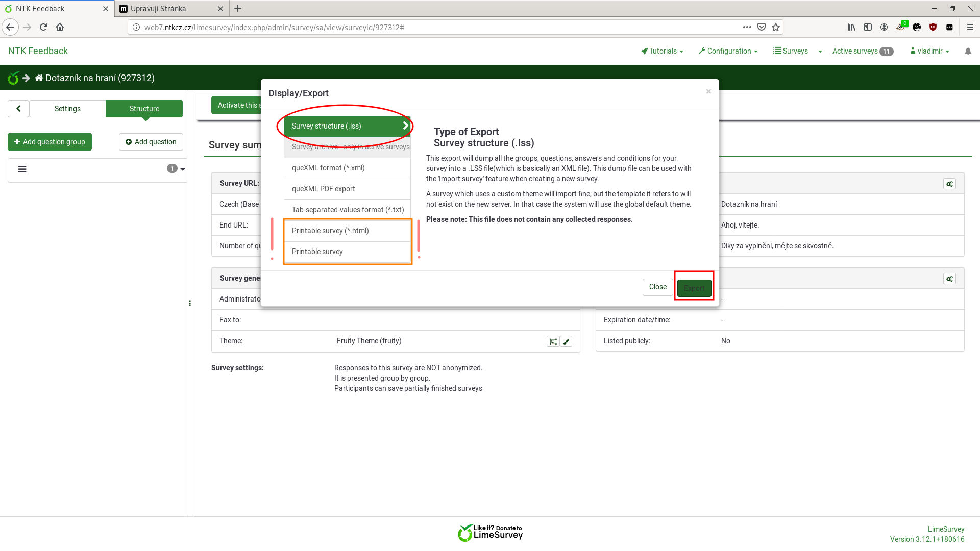Click the notifications bell icon
The height and width of the screenshot is (551, 980).
point(968,51)
